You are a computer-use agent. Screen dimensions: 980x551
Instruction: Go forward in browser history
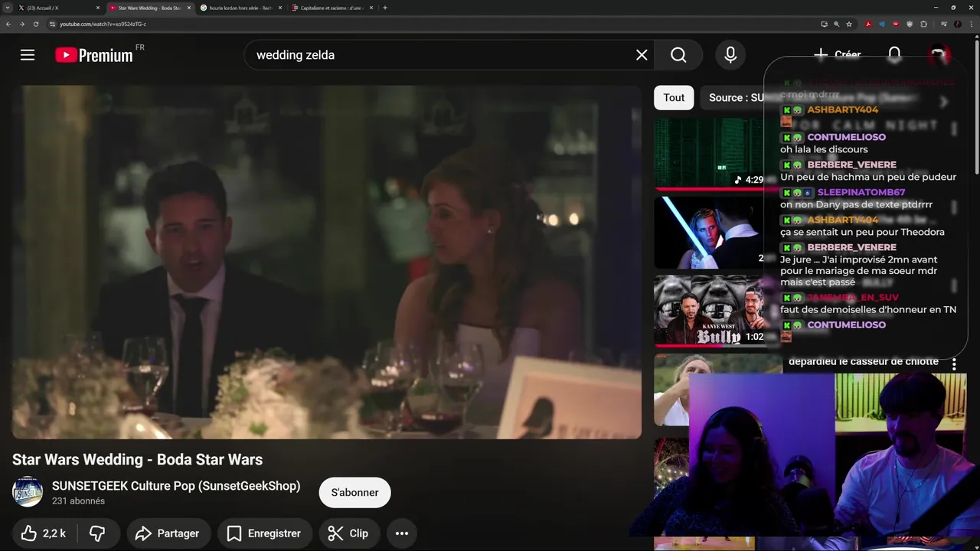coord(21,24)
